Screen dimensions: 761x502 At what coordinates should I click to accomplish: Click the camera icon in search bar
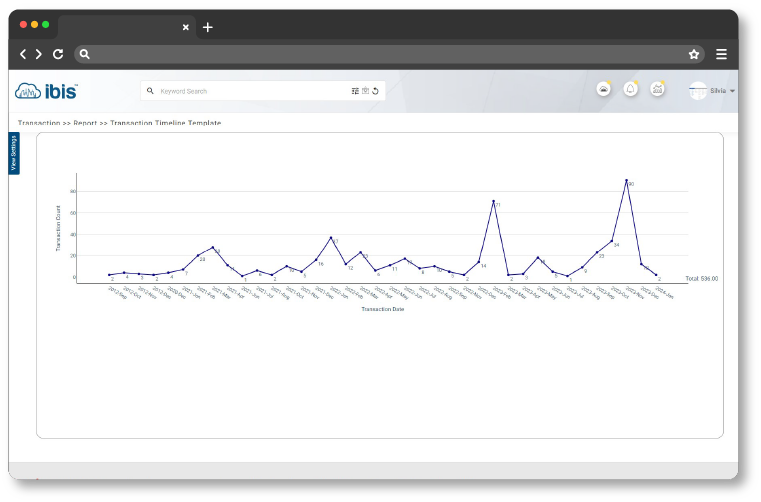(x=365, y=91)
